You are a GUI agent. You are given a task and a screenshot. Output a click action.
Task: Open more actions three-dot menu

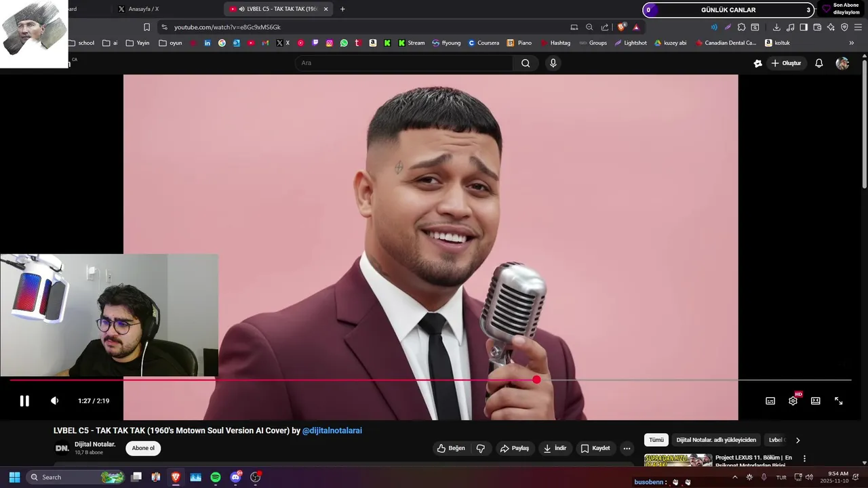pyautogui.click(x=627, y=448)
